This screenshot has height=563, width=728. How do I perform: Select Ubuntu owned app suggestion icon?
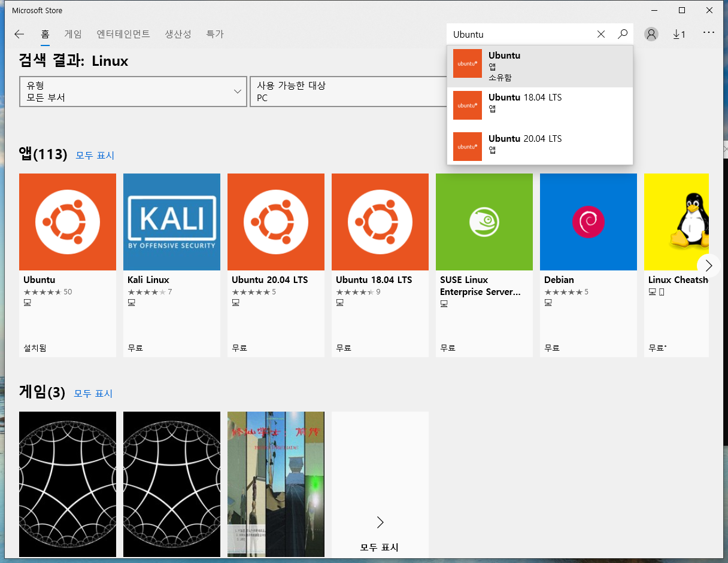tap(468, 63)
